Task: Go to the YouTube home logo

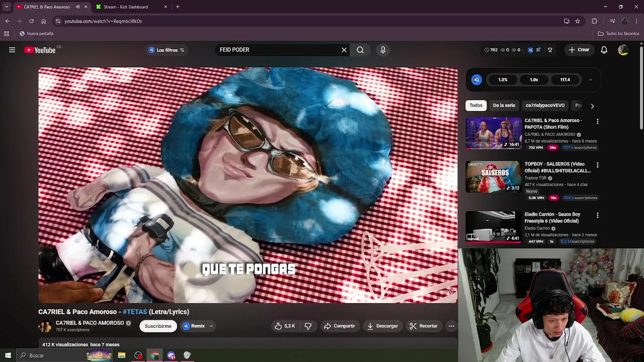Action: point(40,50)
